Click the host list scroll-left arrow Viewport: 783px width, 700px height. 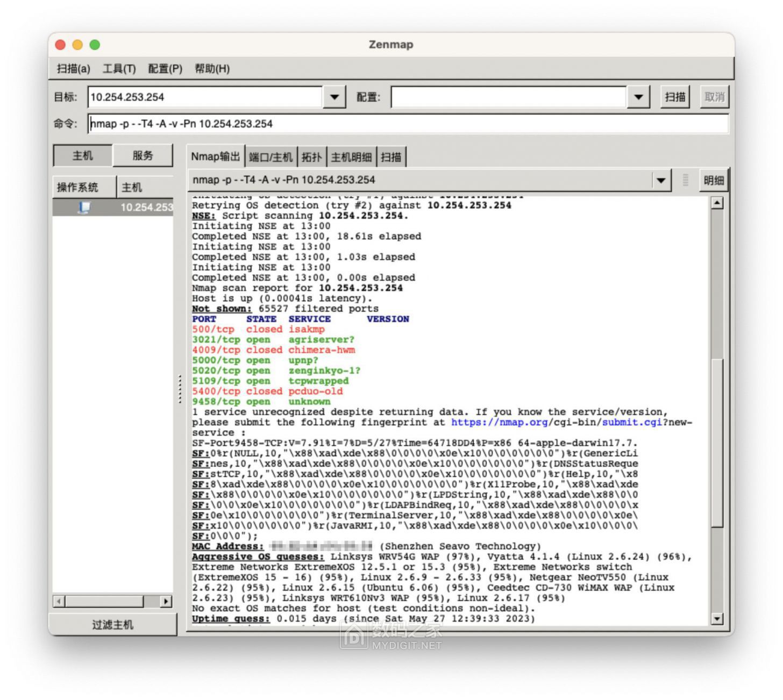tap(59, 601)
